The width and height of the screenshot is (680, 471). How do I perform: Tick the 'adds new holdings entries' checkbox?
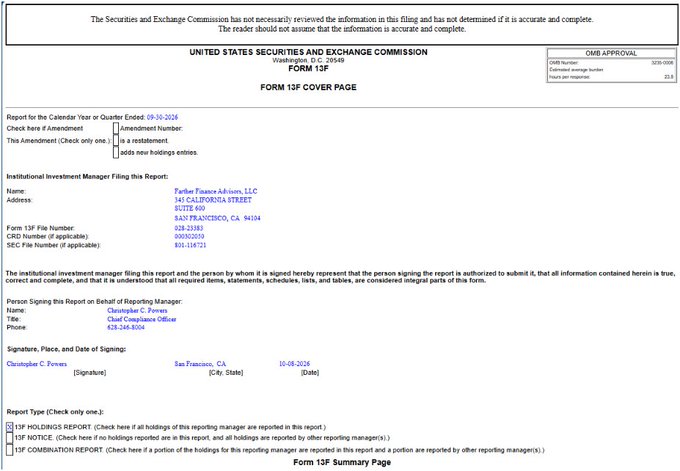click(116, 152)
